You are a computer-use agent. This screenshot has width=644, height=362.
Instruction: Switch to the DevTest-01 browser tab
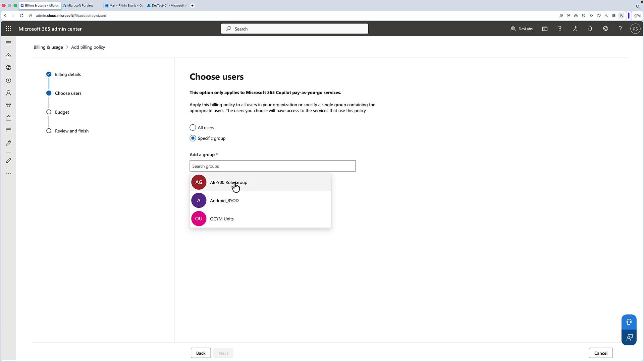[167, 5]
